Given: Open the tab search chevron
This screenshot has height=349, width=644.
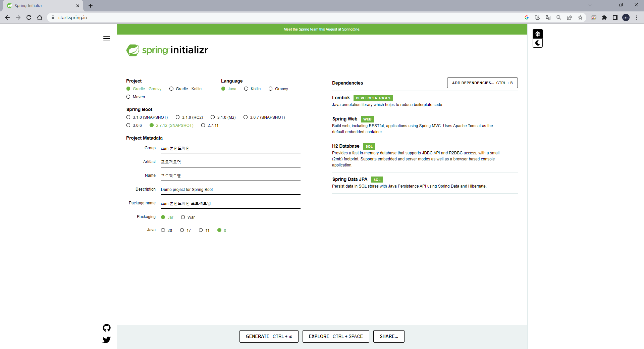Looking at the screenshot, I should click(590, 5).
